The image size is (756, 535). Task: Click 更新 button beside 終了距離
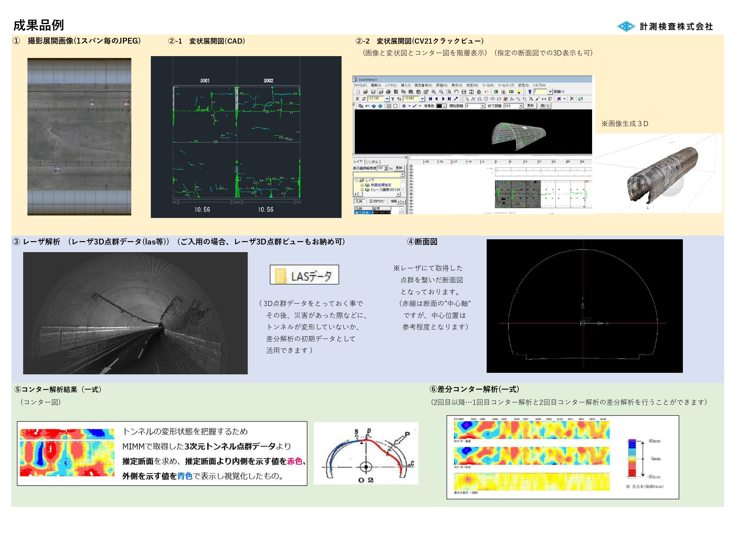[530, 106]
